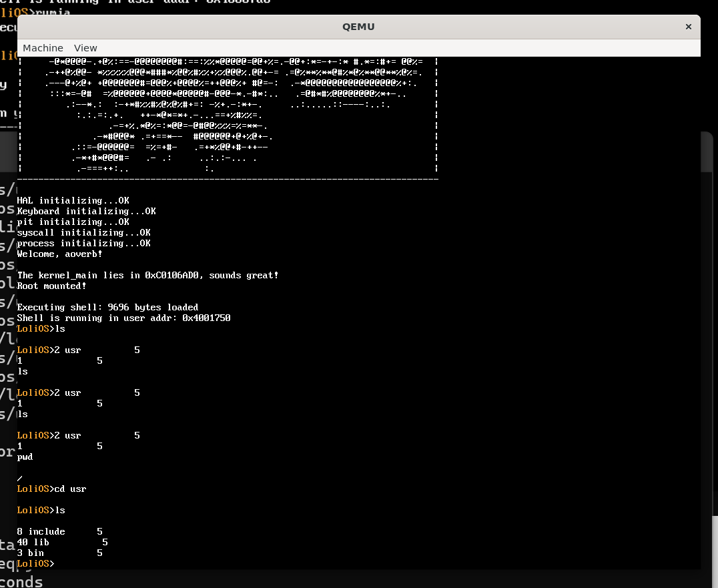Click the 'syscall initializing...OK' line
Image resolution: width=718 pixels, height=588 pixels.
pos(83,232)
